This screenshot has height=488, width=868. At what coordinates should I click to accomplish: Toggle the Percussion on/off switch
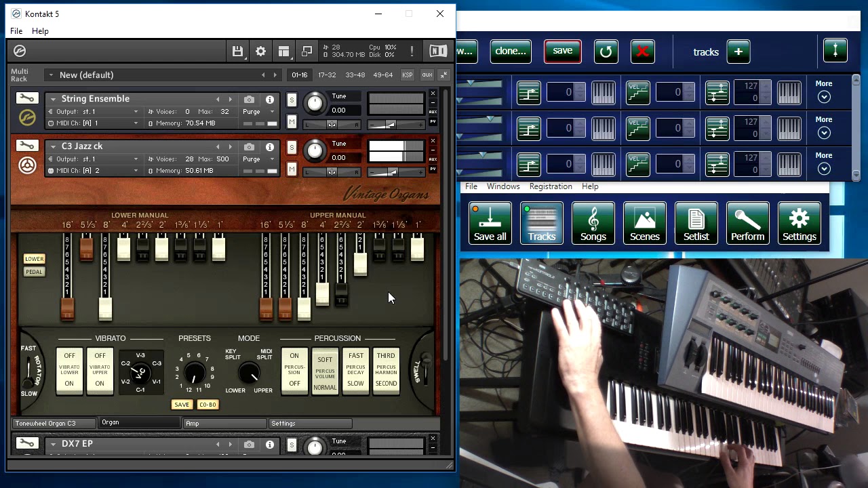(x=294, y=370)
